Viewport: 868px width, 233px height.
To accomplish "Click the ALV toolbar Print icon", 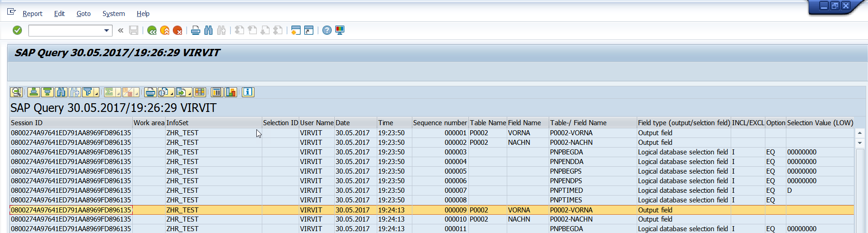I will 150,92.
